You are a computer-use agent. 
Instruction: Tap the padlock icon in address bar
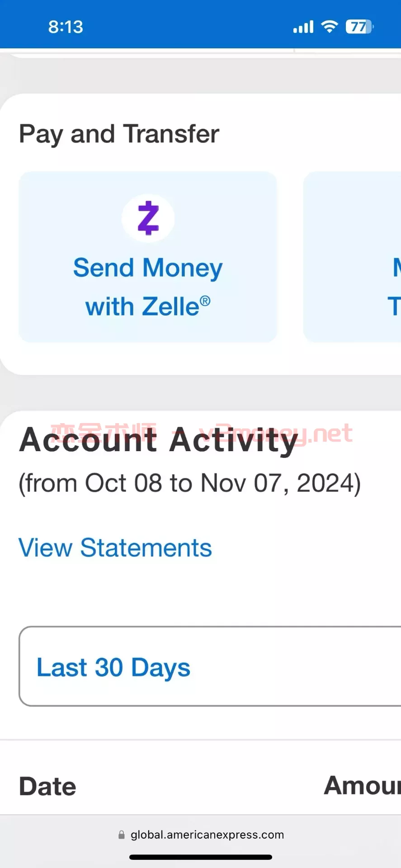[121, 835]
